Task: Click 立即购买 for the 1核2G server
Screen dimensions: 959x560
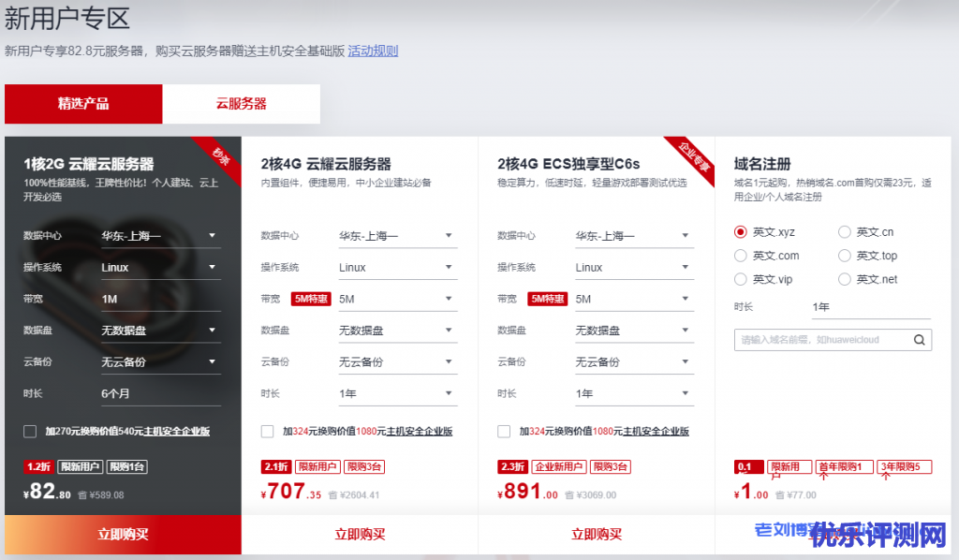Action: 123,535
